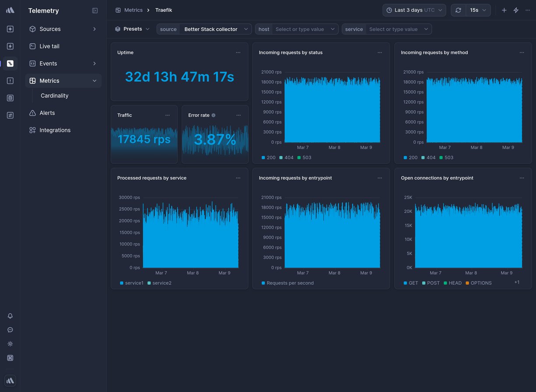This screenshot has width=536, height=392.
Task: Click the plus icon to add a dashboard panel
Action: tap(504, 10)
